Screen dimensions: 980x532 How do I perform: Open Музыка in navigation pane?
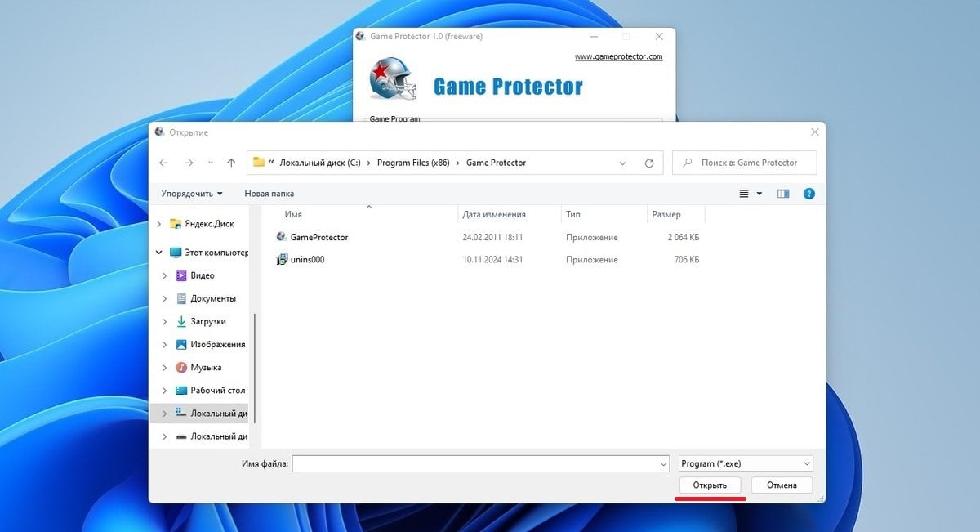pos(206,367)
